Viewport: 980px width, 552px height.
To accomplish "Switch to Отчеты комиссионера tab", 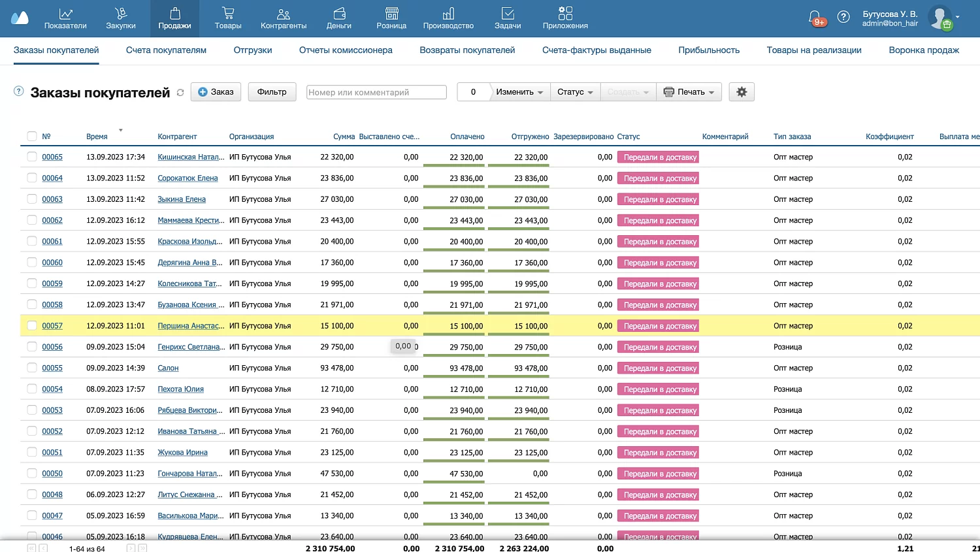I will 346,50.
